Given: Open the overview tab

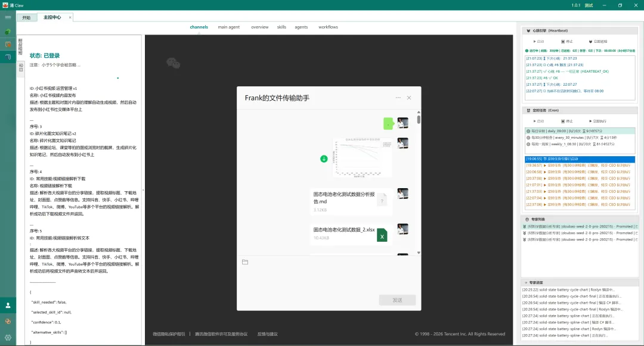Looking at the screenshot, I should point(259,27).
